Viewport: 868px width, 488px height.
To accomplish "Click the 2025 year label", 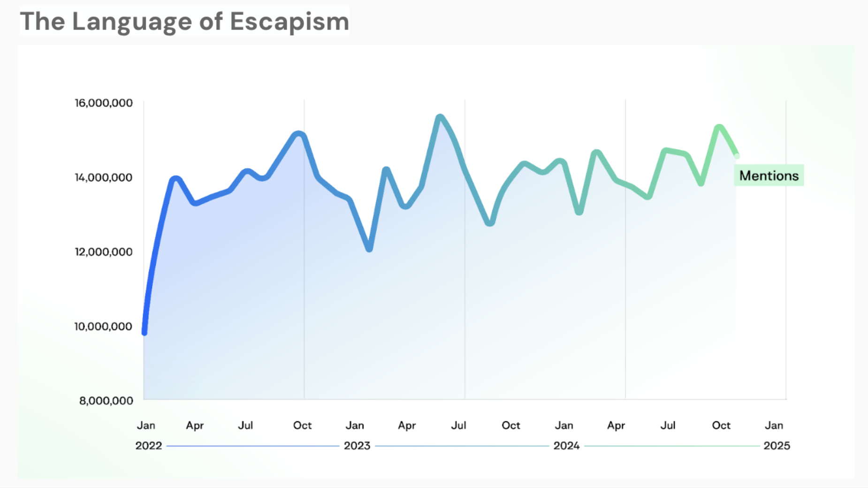I will point(777,446).
